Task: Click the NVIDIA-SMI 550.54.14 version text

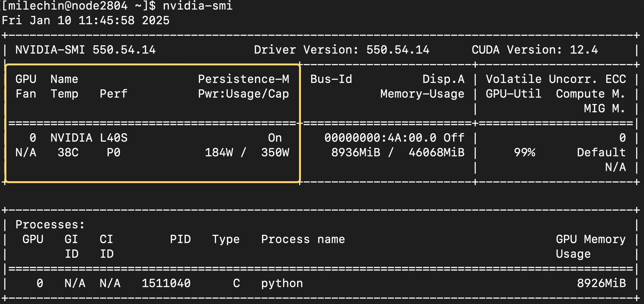Action: 86,50
